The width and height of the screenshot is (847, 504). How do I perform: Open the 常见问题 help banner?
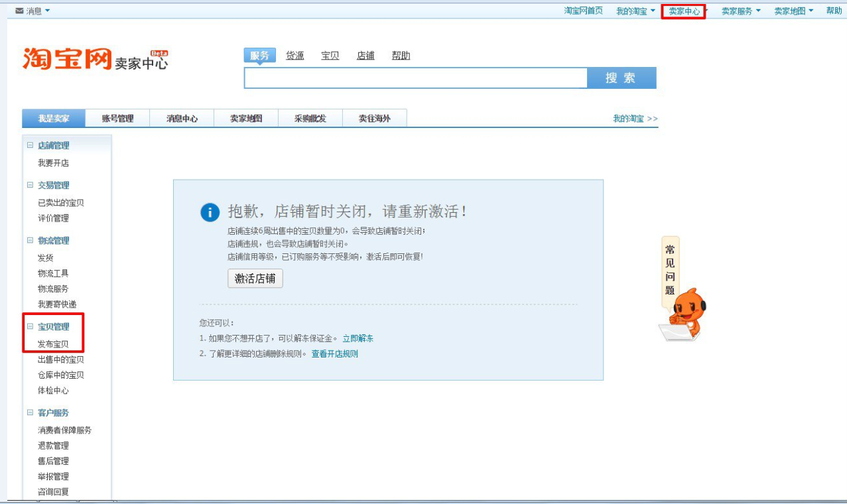(x=670, y=270)
